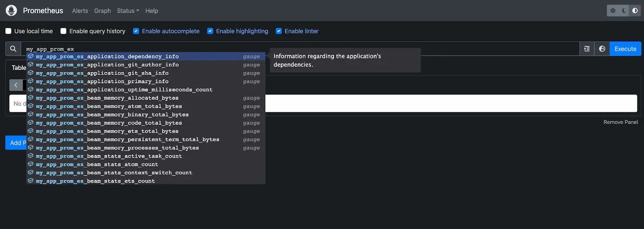Viewport: 644px width, 229px height.
Task: Click the cube icon beside beam_stats_context_switch_count
Action: click(31, 172)
